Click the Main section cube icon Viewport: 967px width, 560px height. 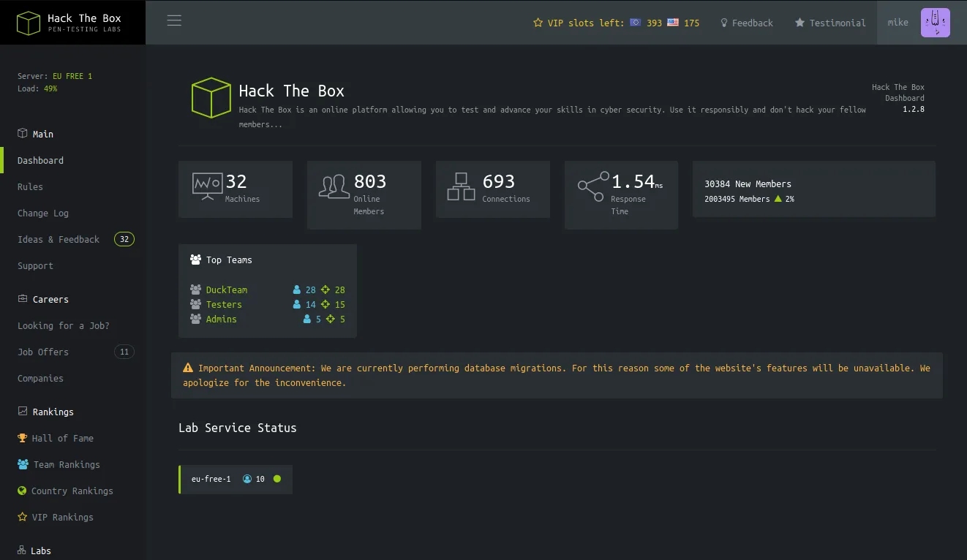click(x=23, y=134)
